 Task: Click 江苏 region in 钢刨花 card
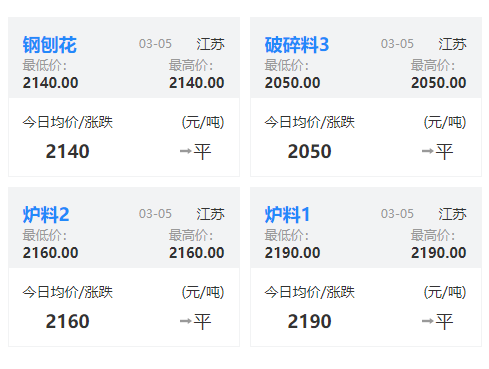click(210, 44)
